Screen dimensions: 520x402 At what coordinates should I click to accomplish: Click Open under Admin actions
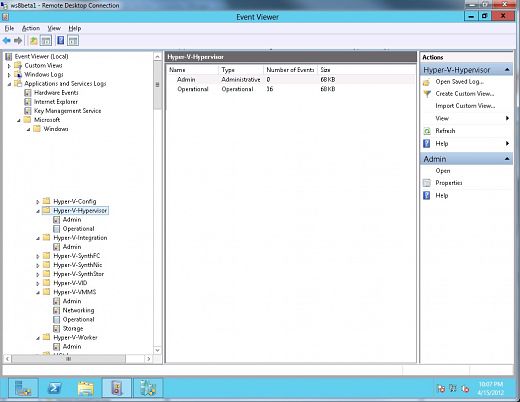click(443, 171)
